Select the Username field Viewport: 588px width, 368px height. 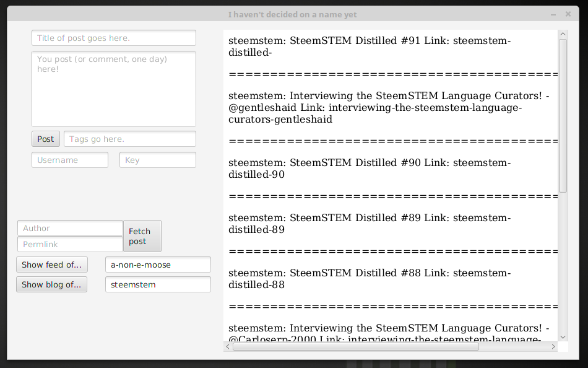(70, 160)
